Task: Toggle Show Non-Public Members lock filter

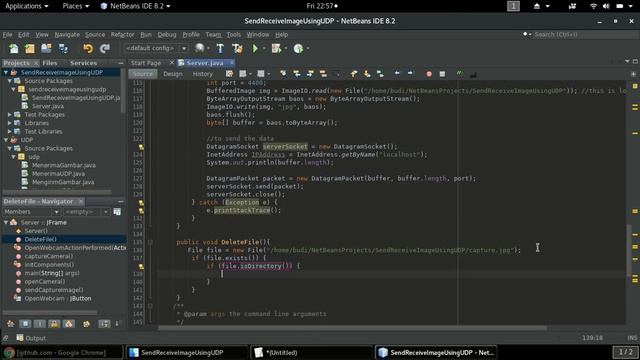Action: (x=54, y=324)
